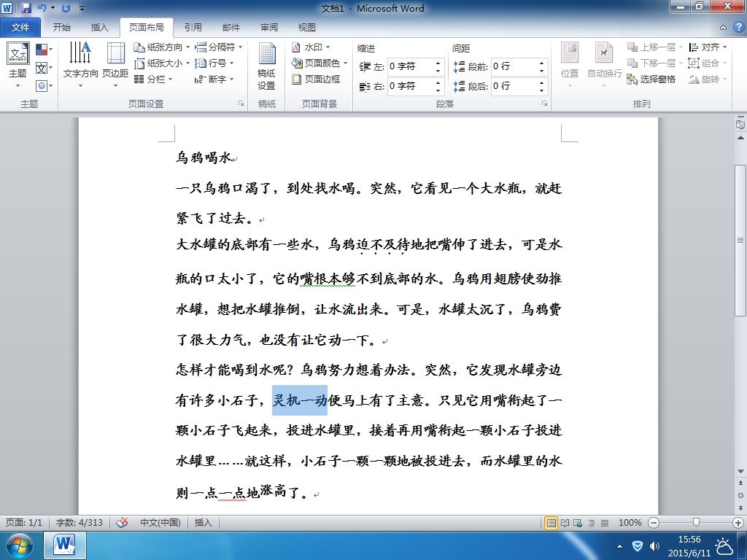Viewport: 747px width, 560px height.
Task: Collapse the ribbon with caret icon
Action: 723,28
